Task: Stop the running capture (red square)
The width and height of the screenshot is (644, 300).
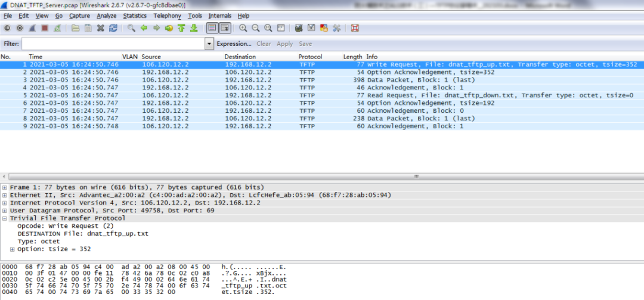Action: tap(45, 28)
